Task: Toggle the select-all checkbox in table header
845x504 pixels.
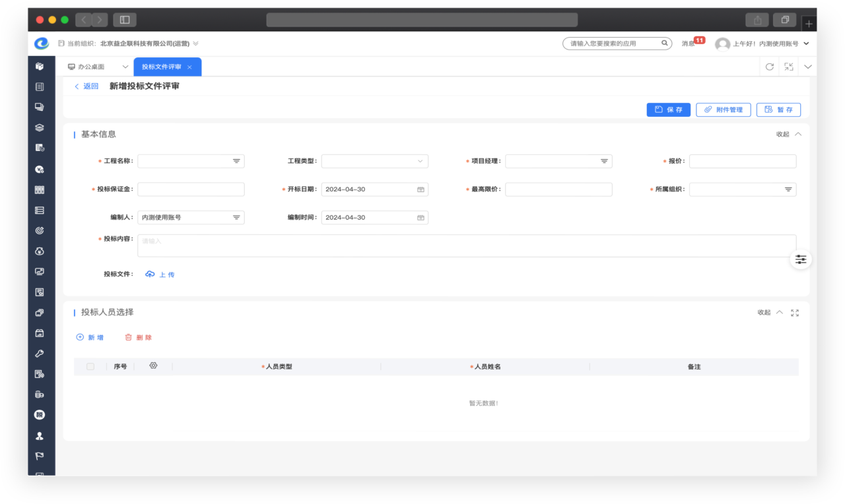Action: pyautogui.click(x=90, y=367)
